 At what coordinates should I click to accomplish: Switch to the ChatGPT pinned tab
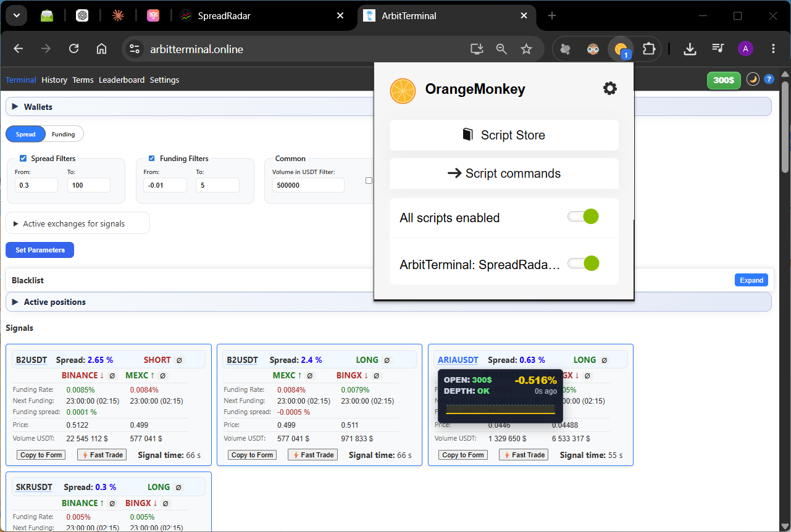point(82,16)
